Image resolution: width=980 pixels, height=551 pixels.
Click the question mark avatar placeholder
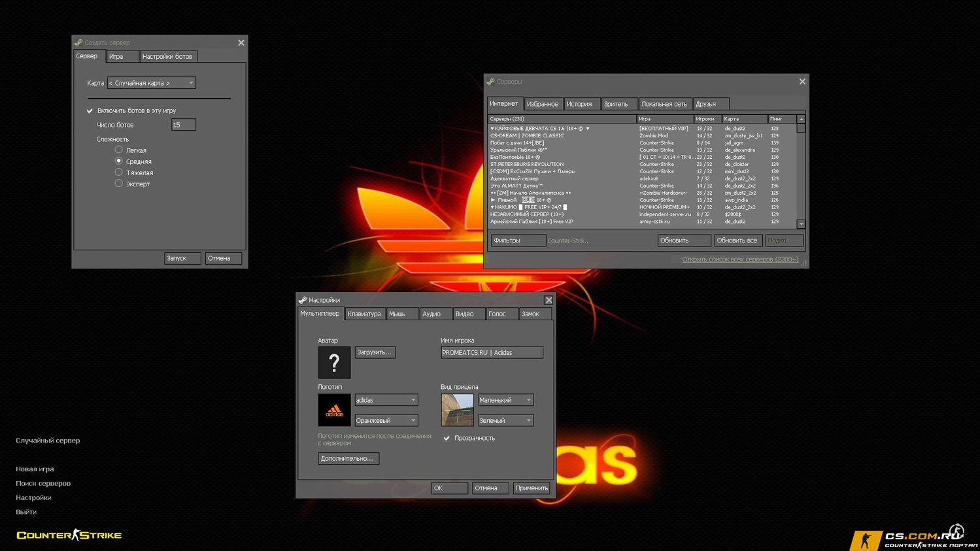point(334,363)
